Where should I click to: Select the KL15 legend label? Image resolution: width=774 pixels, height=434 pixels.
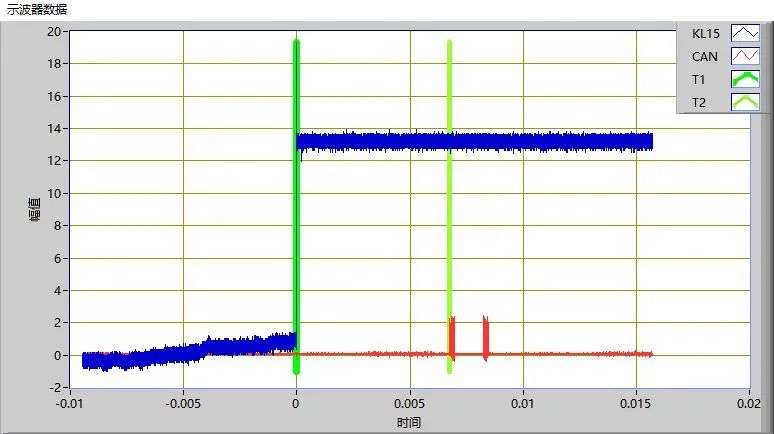coord(705,34)
